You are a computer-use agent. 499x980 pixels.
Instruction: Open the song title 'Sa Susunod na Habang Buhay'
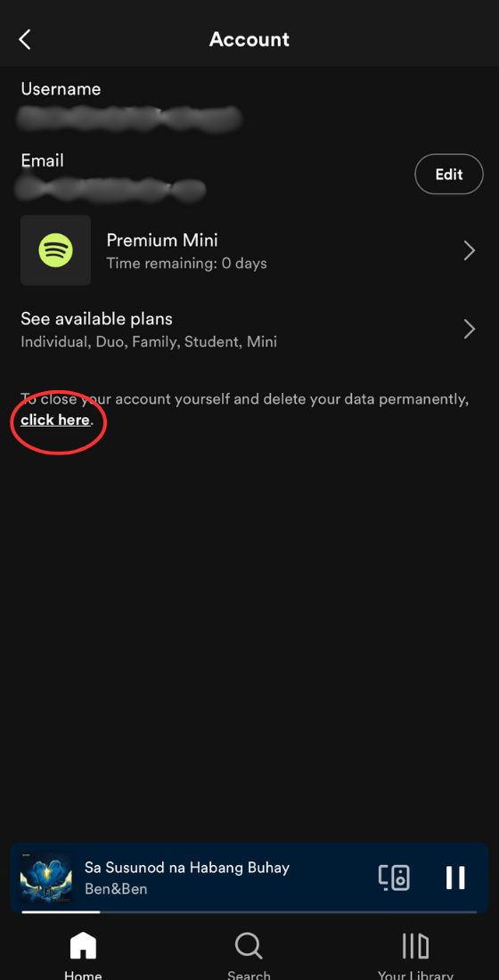tap(187, 868)
